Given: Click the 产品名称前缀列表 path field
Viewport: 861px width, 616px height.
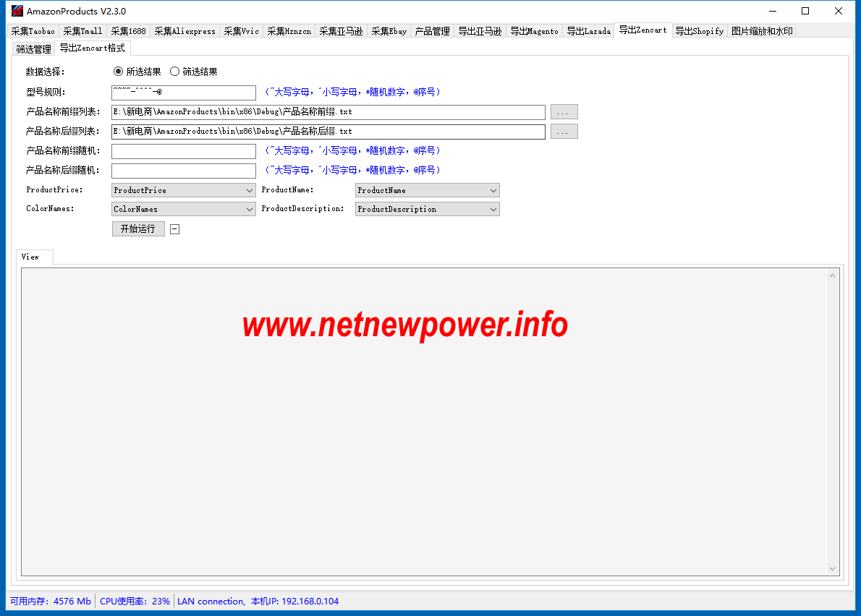Looking at the screenshot, I should tap(328, 112).
